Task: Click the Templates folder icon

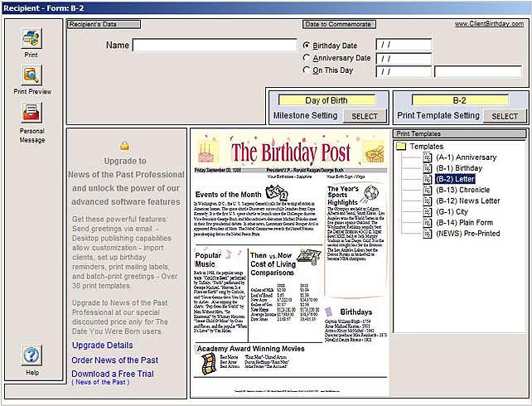Action: (401, 146)
